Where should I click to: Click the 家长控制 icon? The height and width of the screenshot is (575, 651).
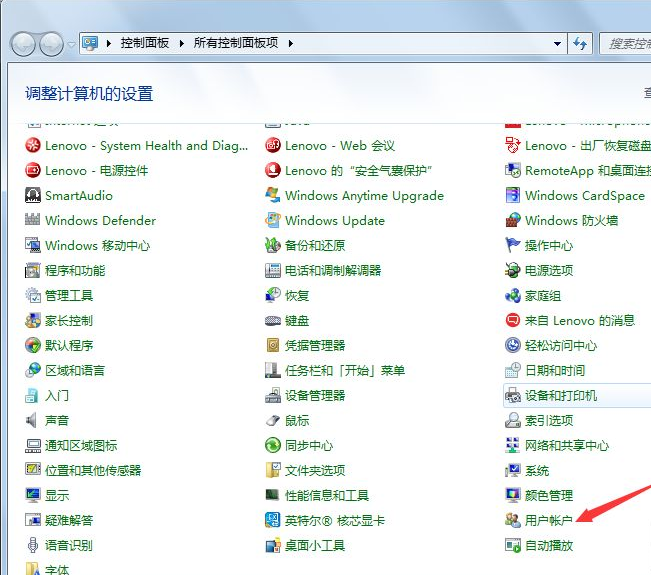(33, 321)
